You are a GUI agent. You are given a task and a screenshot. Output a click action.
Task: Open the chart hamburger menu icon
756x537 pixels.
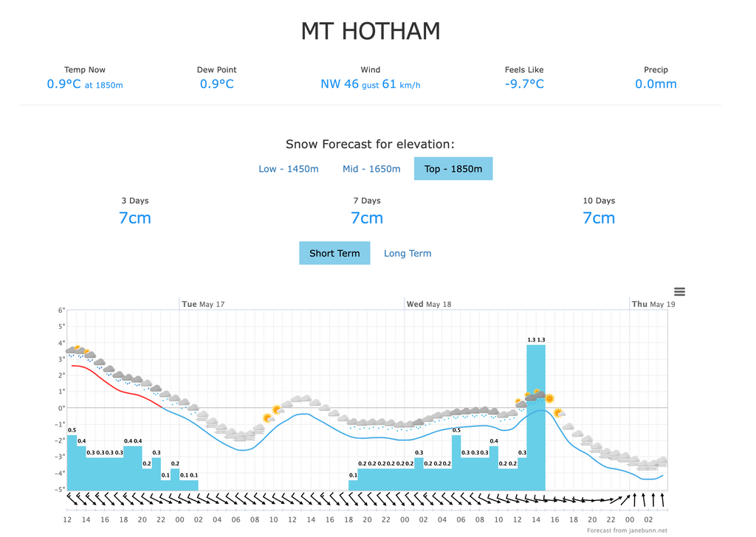pos(679,291)
